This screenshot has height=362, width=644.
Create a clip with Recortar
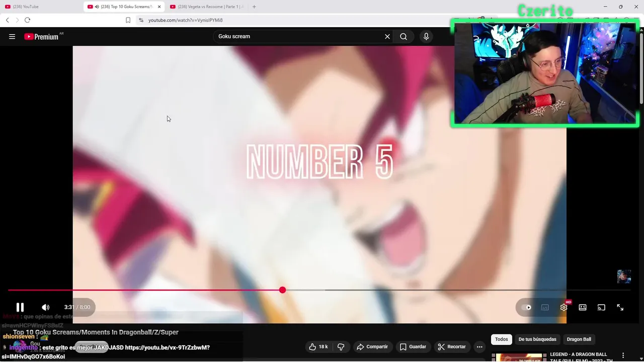452,347
